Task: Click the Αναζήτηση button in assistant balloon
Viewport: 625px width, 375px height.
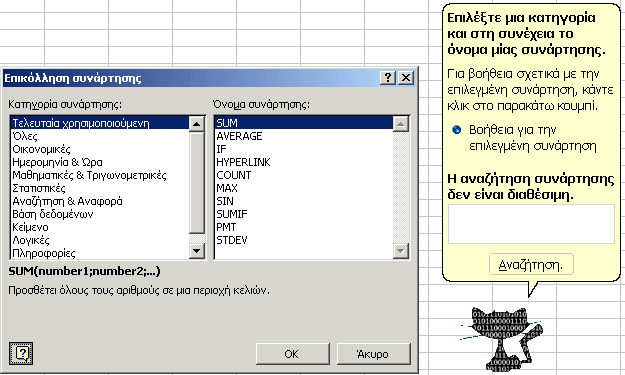Action: (531, 264)
